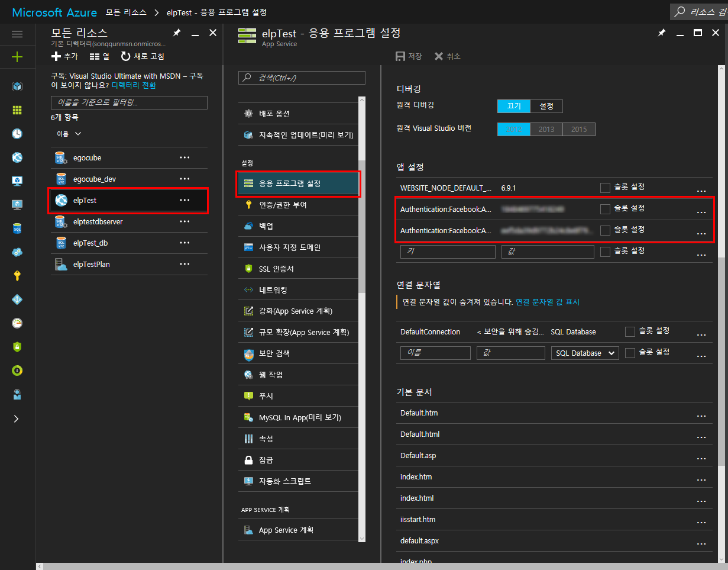This screenshot has height=570, width=728.
Task: Click Show connection string values link
Action: click(548, 302)
